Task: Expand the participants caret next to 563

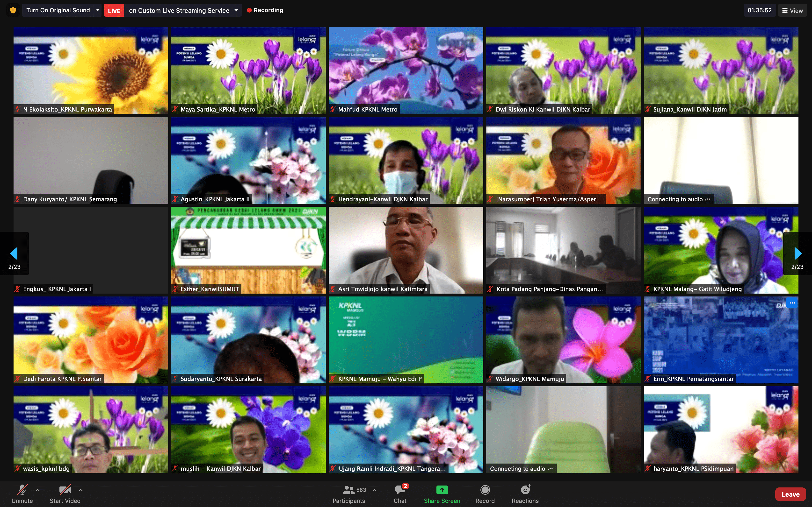Action: 374,490
